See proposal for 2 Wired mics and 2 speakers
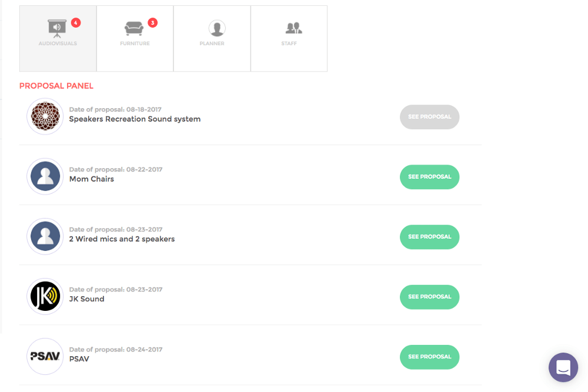This screenshot has height=392, width=588. pos(429,237)
